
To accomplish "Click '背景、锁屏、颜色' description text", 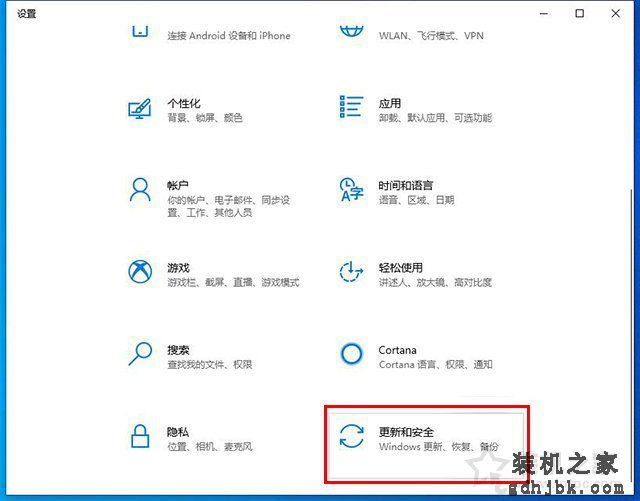I will 205,118.
